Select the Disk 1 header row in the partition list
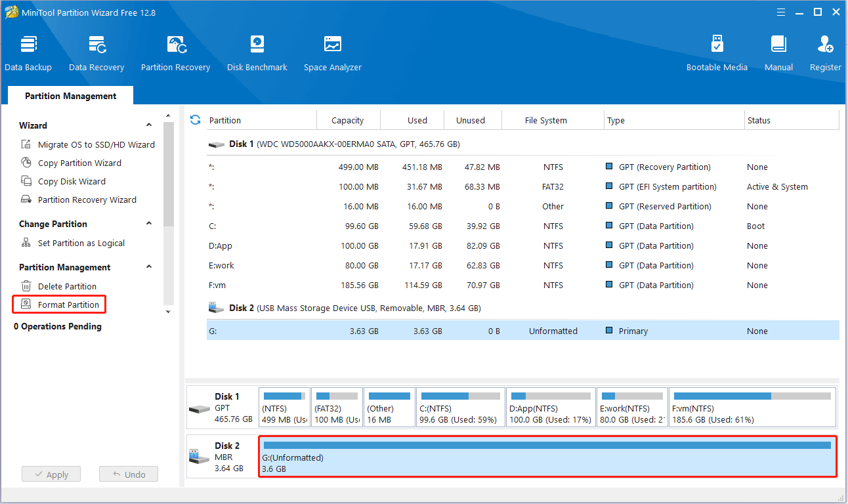This screenshot has height=504, width=848. [522, 144]
